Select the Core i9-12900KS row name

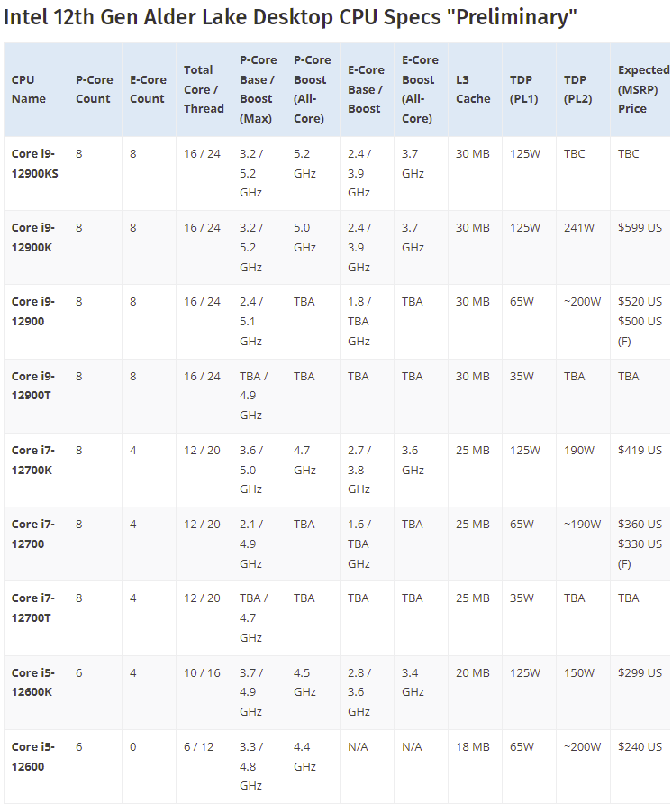[x=35, y=163]
